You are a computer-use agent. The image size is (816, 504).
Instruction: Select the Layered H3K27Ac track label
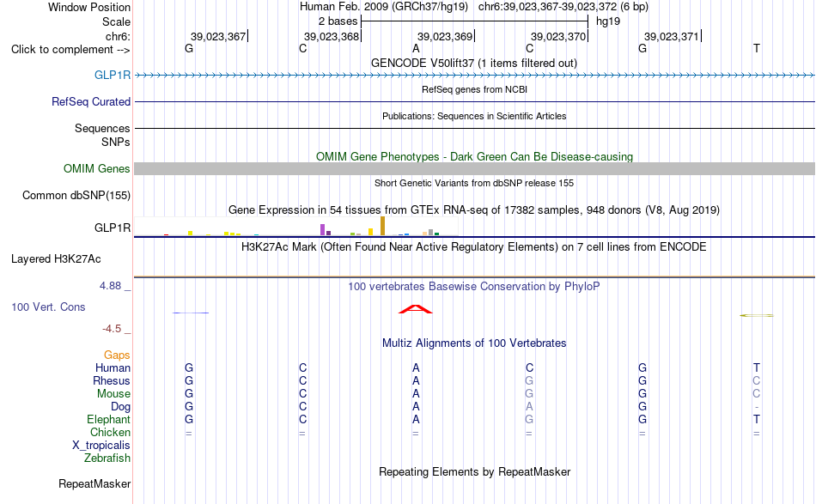coord(56,258)
